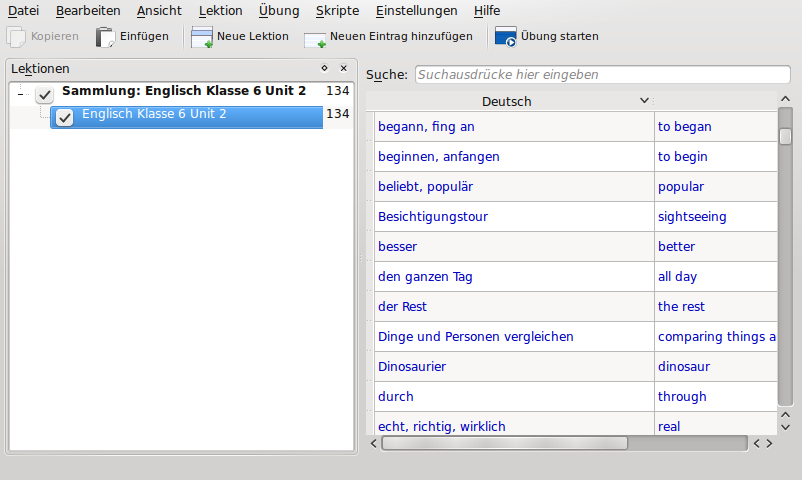802x480 pixels.
Task: Open the Deutsch column sort arrow
Action: point(644,101)
